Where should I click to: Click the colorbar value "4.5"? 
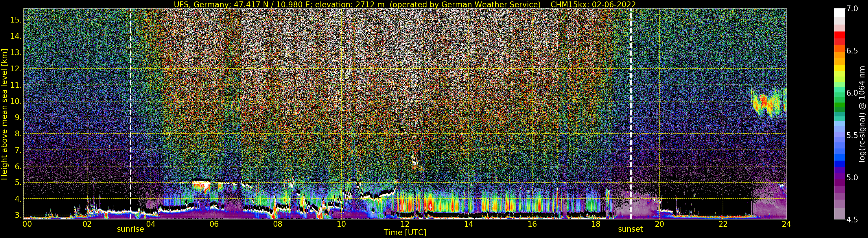[x=852, y=220]
